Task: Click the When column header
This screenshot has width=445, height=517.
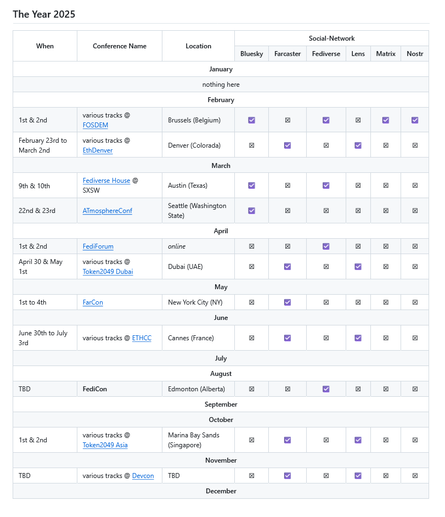Action: pos(45,46)
